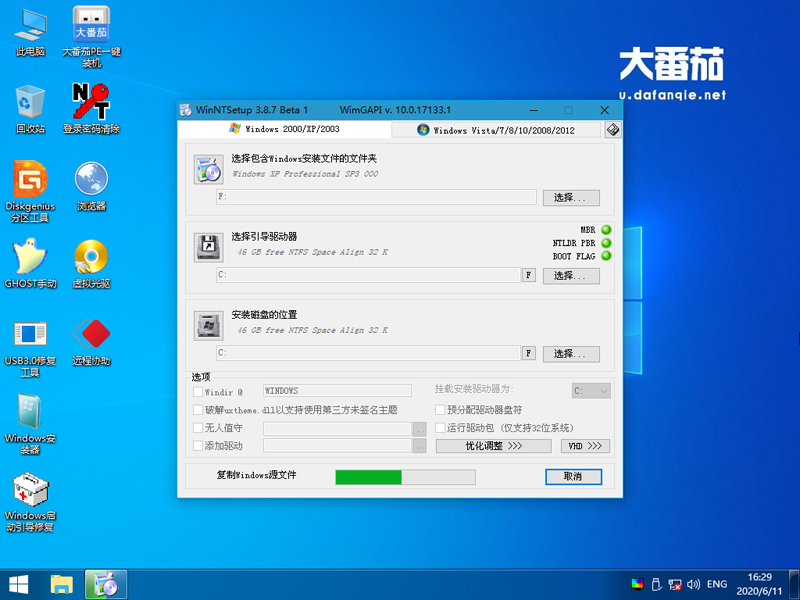Select the Windows 2000/XP/2003 tab

[300, 129]
